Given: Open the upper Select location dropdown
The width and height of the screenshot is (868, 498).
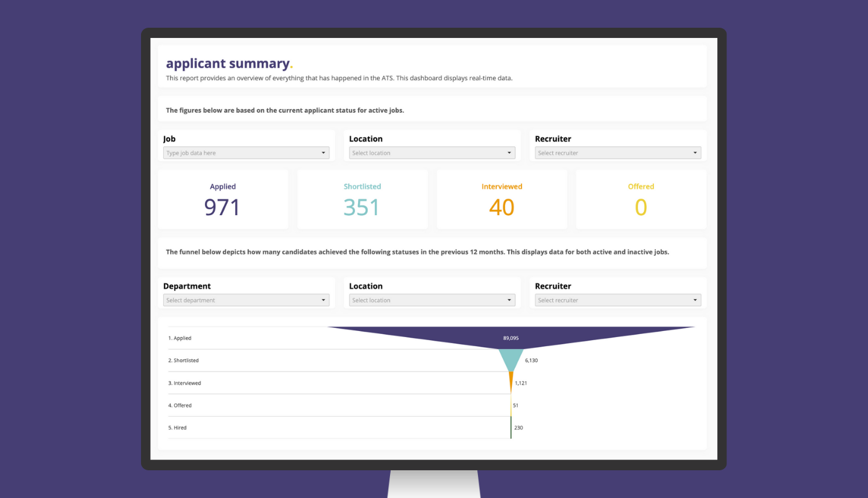Looking at the screenshot, I should (x=432, y=153).
